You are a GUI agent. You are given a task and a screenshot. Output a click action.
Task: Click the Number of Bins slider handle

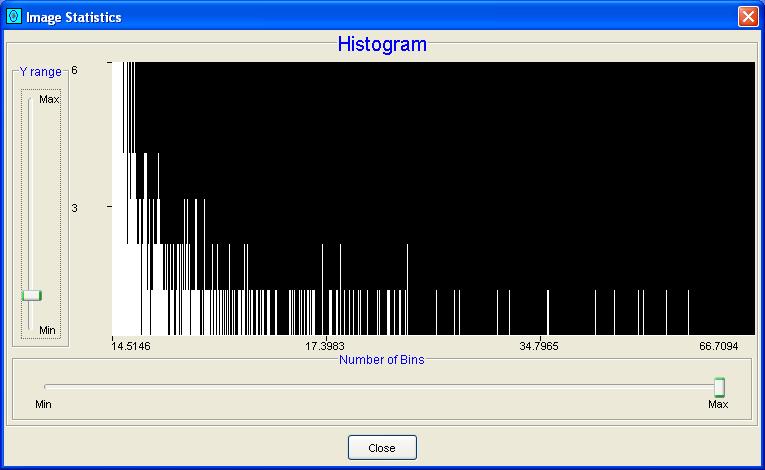[718, 386]
